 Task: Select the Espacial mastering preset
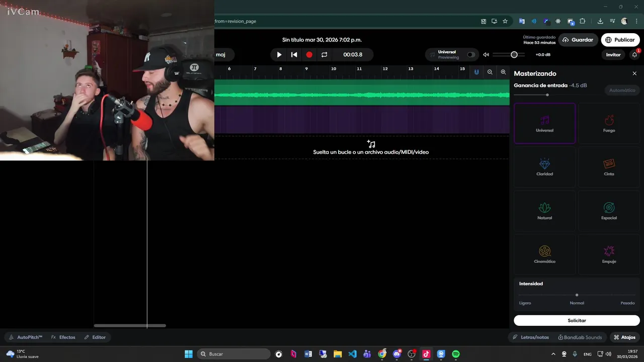pyautogui.click(x=609, y=211)
